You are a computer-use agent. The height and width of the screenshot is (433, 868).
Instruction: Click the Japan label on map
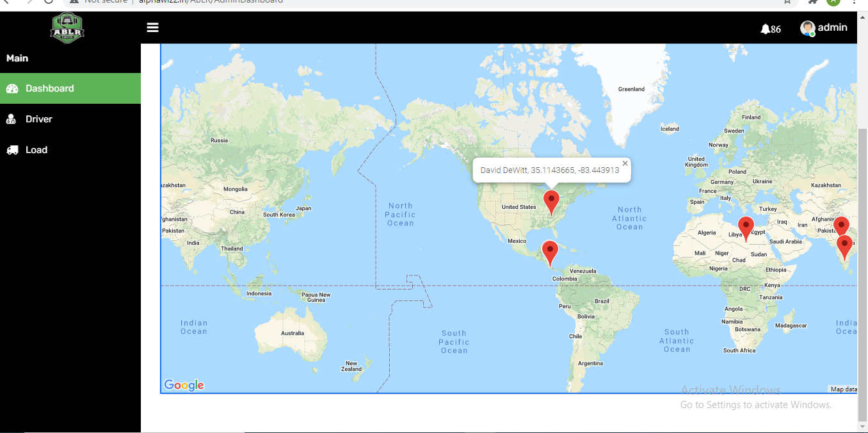coord(303,208)
